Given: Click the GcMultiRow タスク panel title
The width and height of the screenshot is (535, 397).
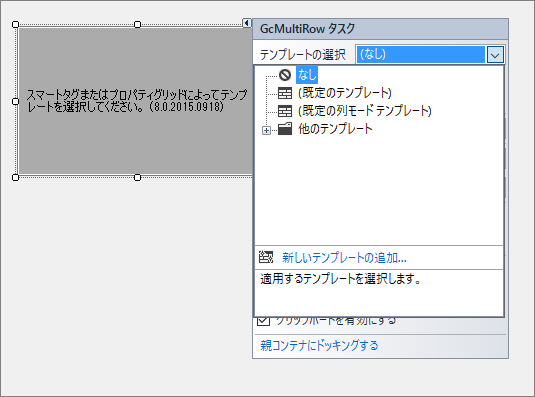Looking at the screenshot, I should pos(307,29).
